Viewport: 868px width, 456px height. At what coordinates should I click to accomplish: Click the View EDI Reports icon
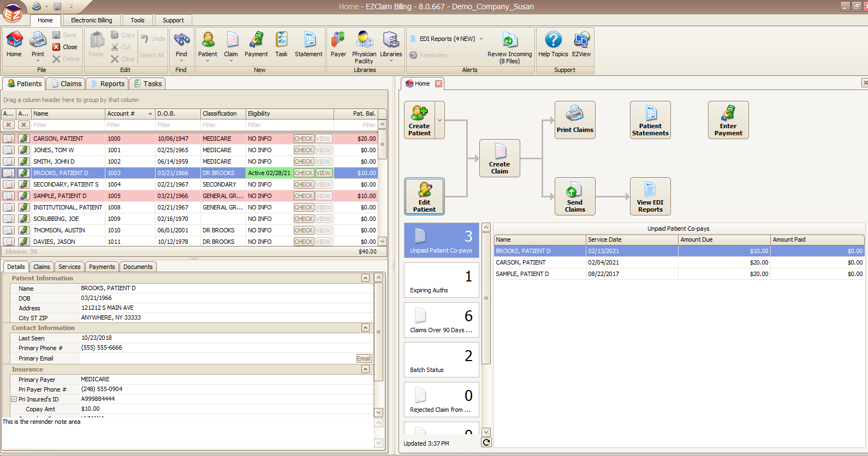[650, 196]
